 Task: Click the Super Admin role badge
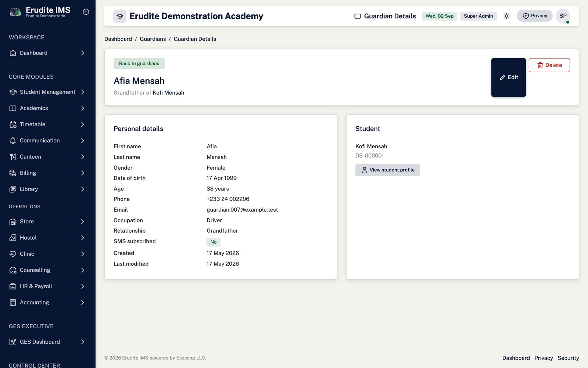(478, 16)
